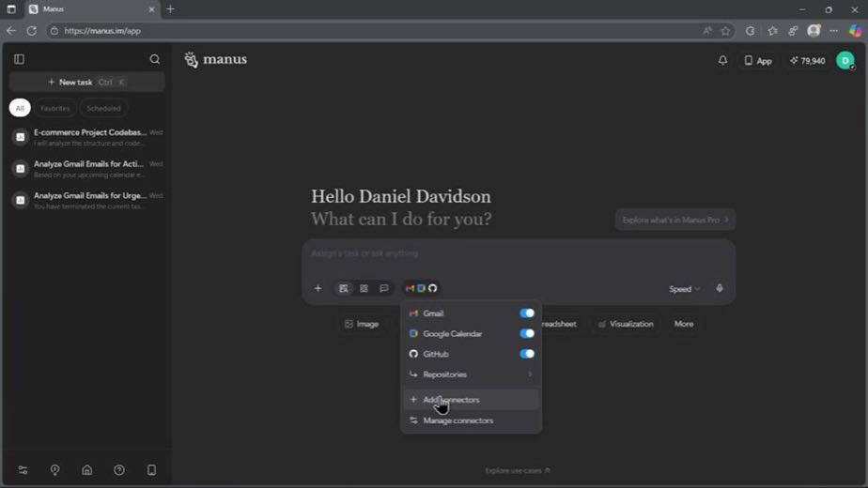Open the Speed mode dropdown
Screen dimensions: 868x488
tap(684, 289)
